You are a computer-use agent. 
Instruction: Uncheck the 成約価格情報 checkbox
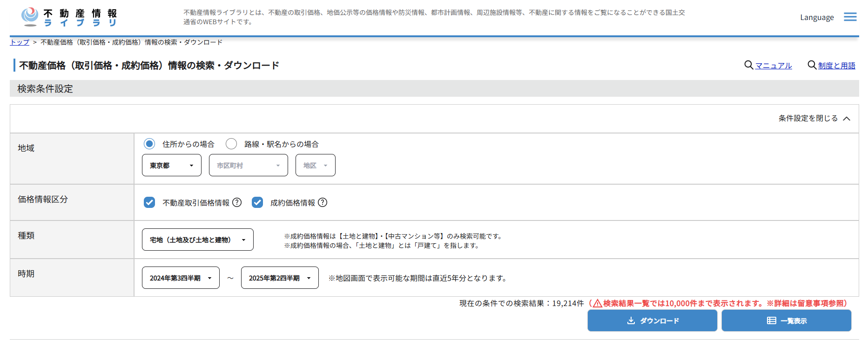point(257,202)
